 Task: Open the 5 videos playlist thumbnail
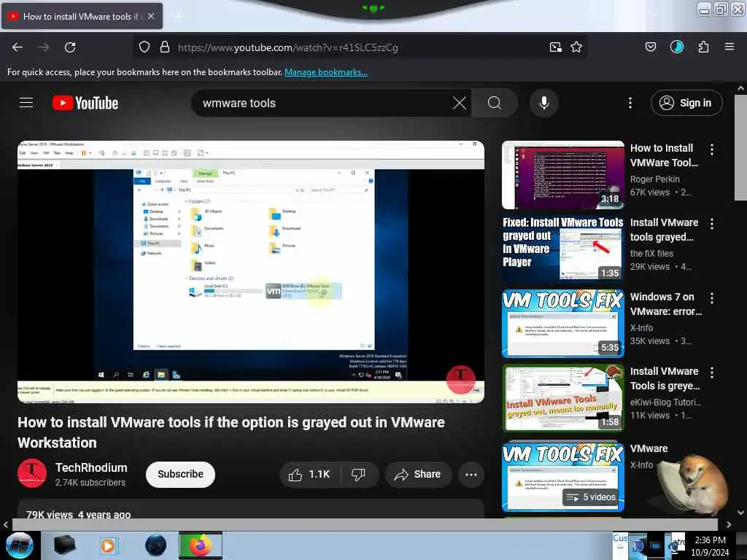(563, 476)
